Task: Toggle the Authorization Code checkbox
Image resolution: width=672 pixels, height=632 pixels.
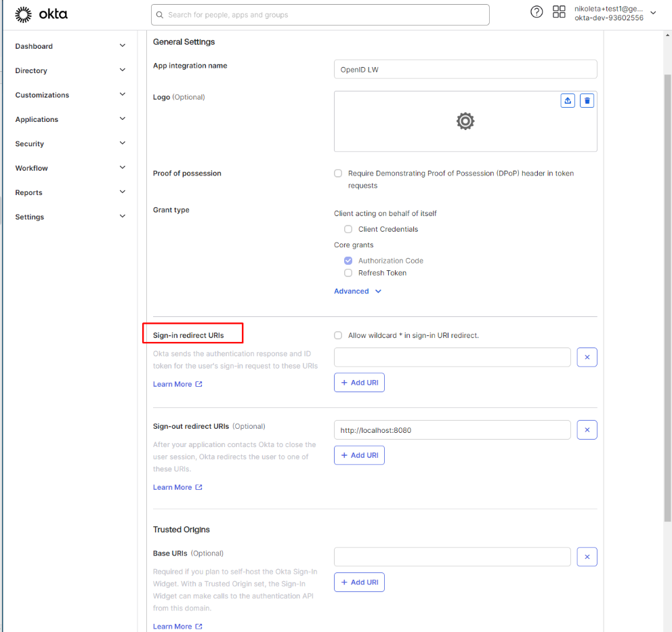Action: pyautogui.click(x=348, y=261)
